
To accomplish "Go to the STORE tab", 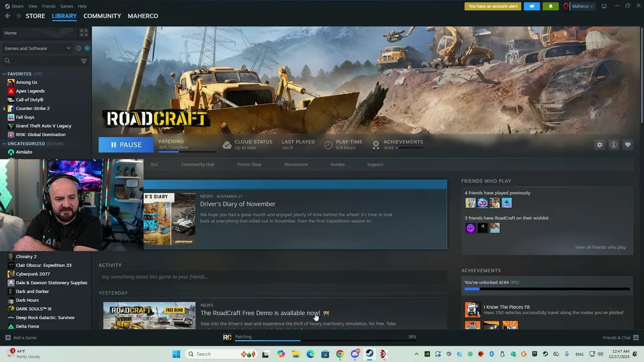I will pos(35,16).
